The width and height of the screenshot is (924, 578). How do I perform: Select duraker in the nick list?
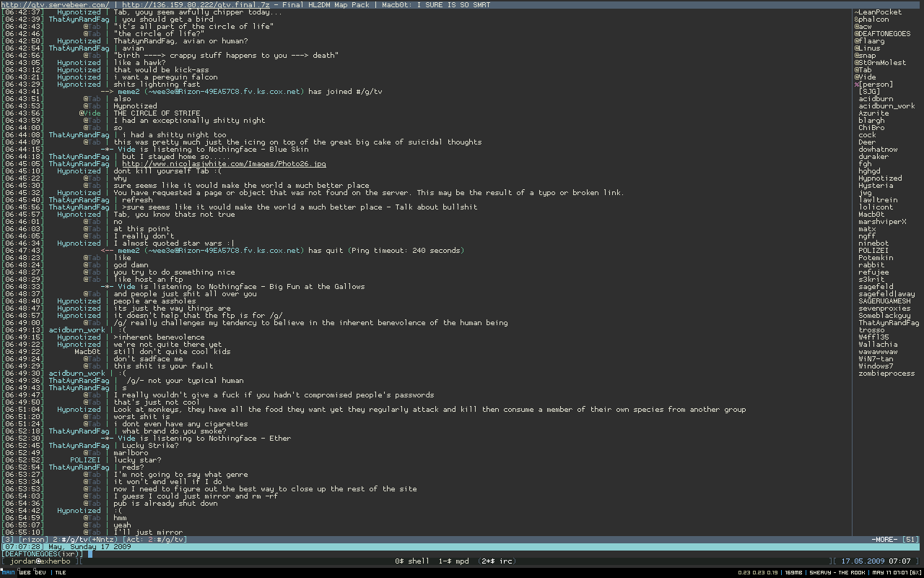[x=873, y=157]
